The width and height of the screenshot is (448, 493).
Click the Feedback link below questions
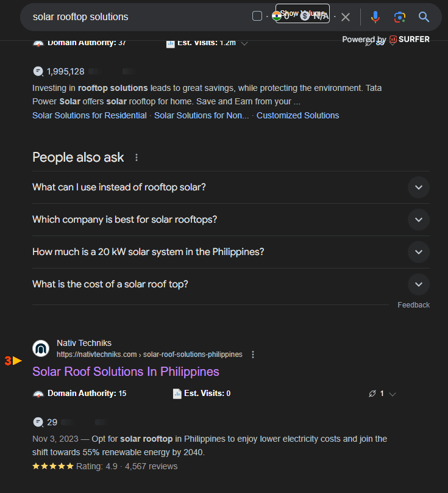[413, 305]
